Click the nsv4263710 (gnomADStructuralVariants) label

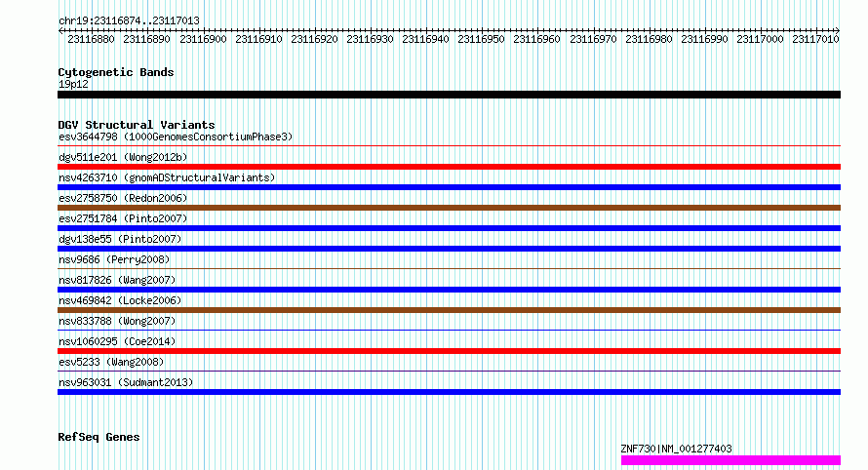(167, 177)
